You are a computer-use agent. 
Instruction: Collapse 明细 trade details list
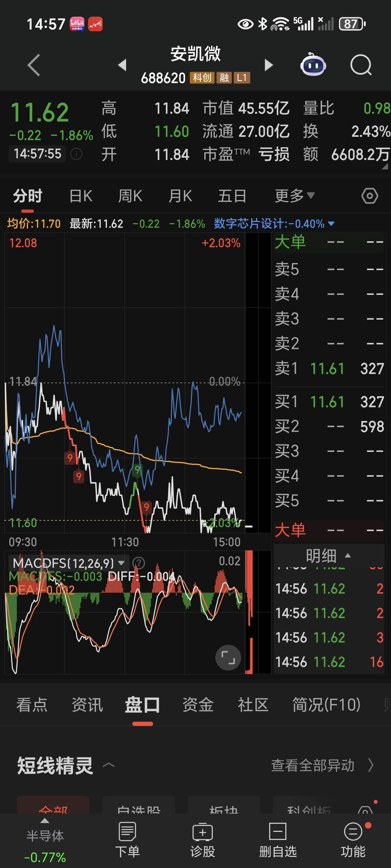(x=328, y=556)
